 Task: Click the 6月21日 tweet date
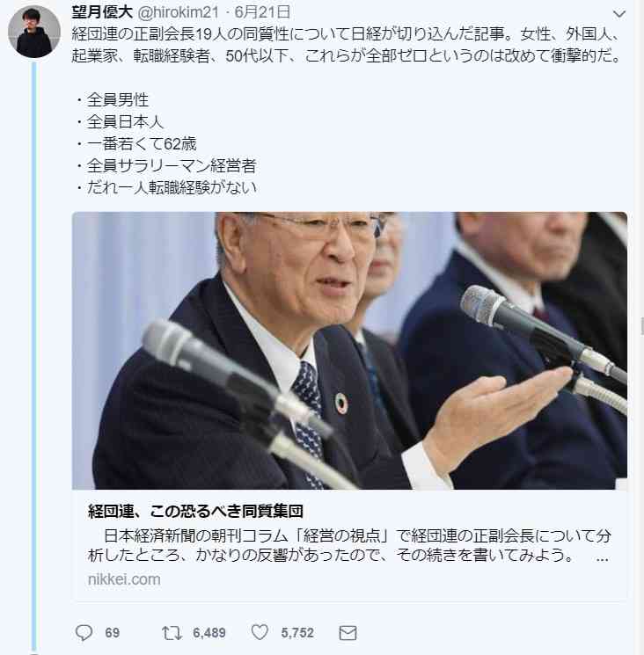coord(262,12)
